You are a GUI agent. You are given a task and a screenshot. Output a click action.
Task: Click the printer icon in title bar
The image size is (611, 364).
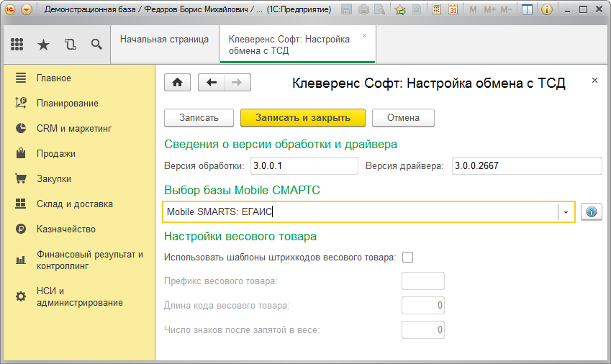(x=363, y=9)
